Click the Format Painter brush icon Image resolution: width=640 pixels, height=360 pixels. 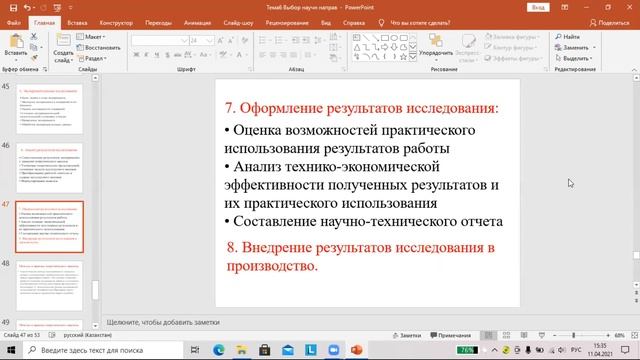point(34,58)
